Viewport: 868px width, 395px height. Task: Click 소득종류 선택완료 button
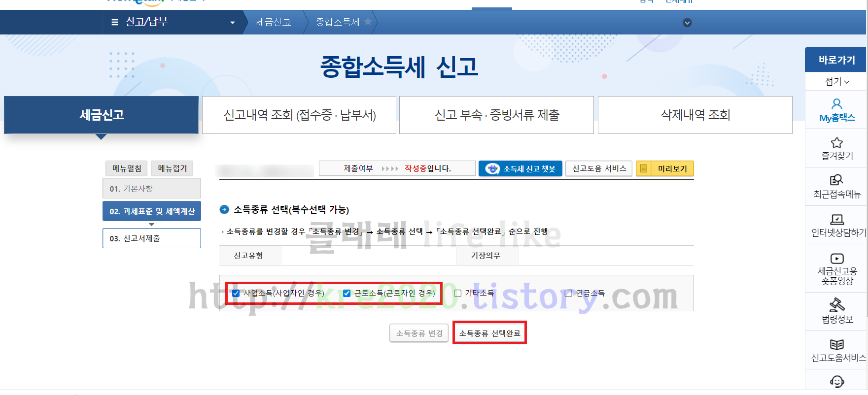489,333
